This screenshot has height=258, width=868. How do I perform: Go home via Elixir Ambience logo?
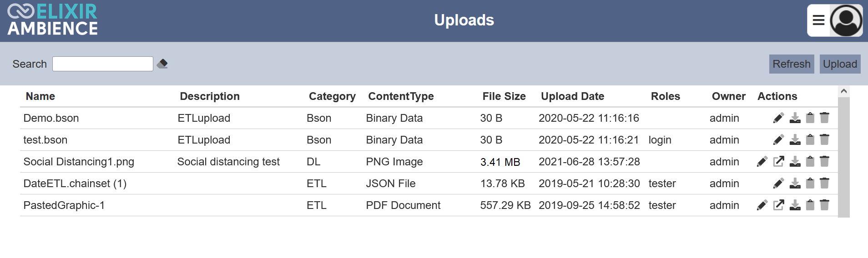click(x=52, y=20)
